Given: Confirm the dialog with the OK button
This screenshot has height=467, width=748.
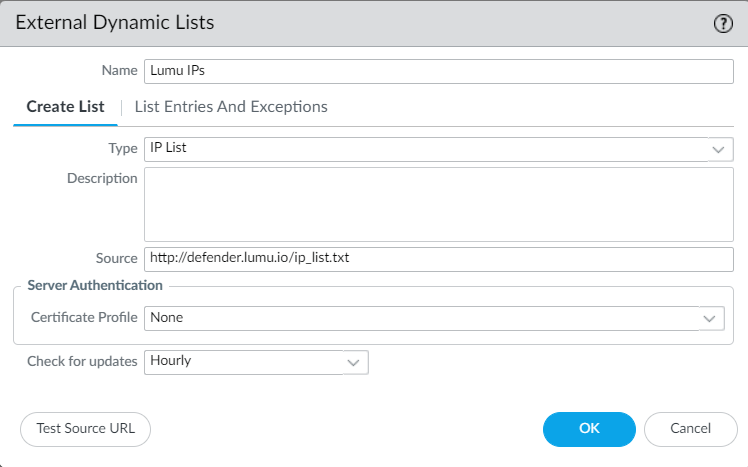Looking at the screenshot, I should coord(589,428).
